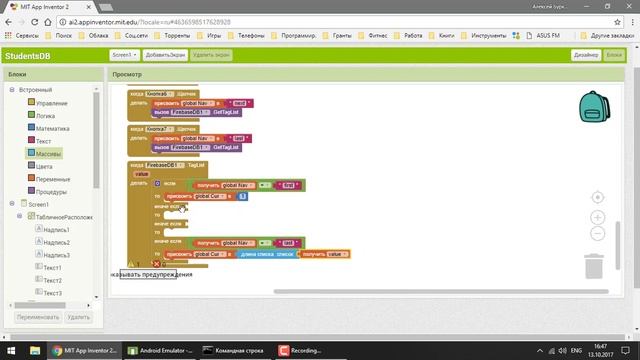Click the trash can in workspace
This screenshot has width=640, height=360.
pos(594,267)
